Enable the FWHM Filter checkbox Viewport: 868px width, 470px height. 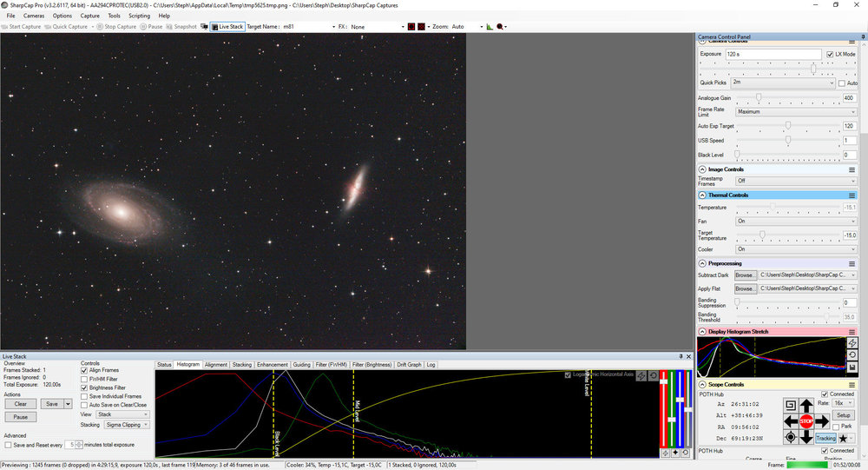(84, 379)
